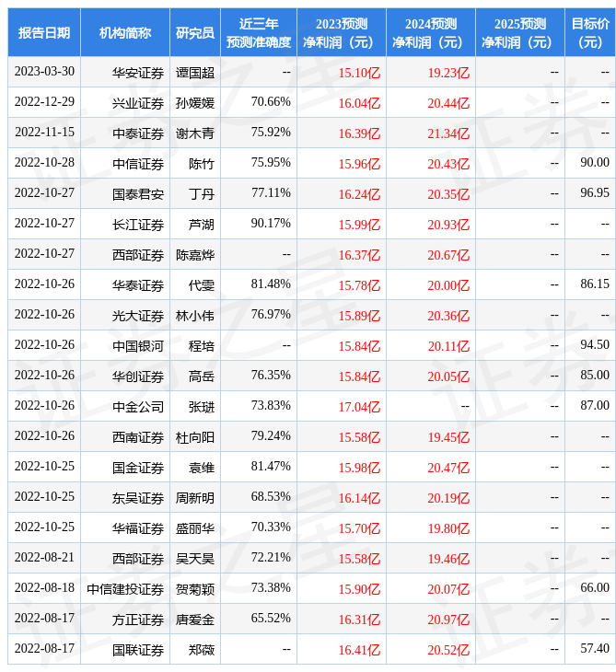Select the date 2022-11-15
This screenshot has height=672, width=616.
(x=44, y=132)
